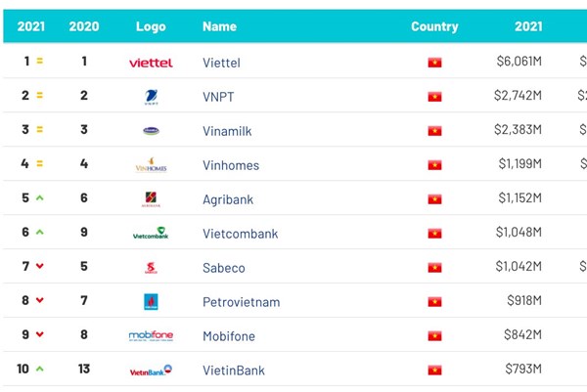This screenshot has height=392, width=587.
Task: Click the Vietnam flag in Viettel row
Action: tap(434, 63)
